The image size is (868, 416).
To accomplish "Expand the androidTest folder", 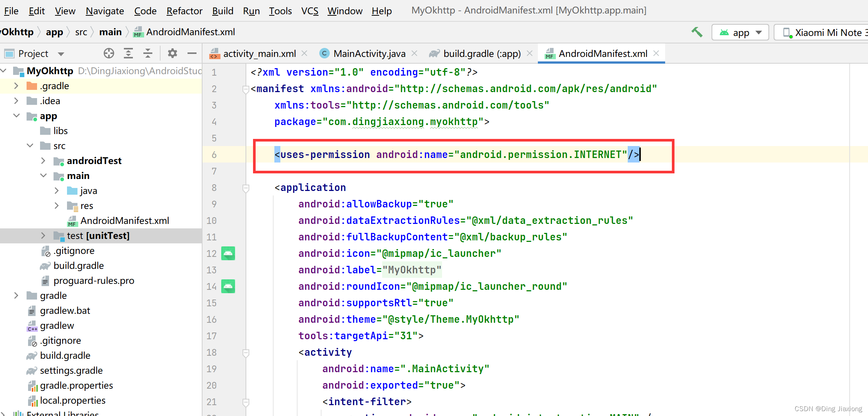I will click(43, 161).
